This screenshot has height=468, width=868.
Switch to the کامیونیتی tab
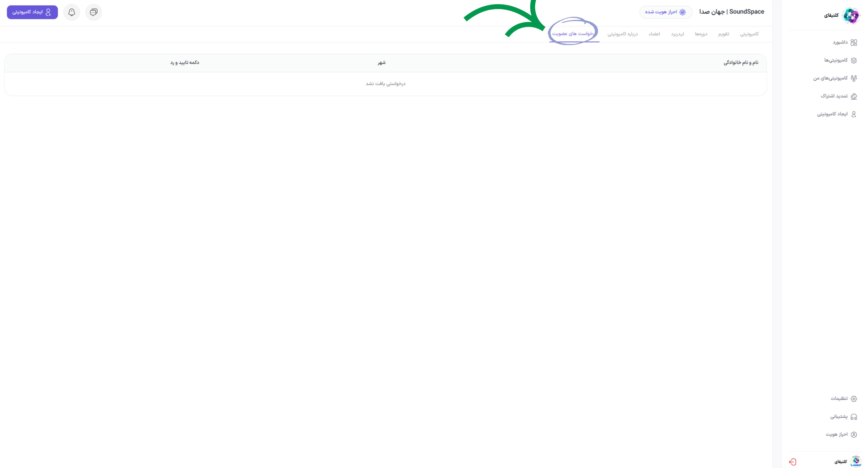coord(749,34)
